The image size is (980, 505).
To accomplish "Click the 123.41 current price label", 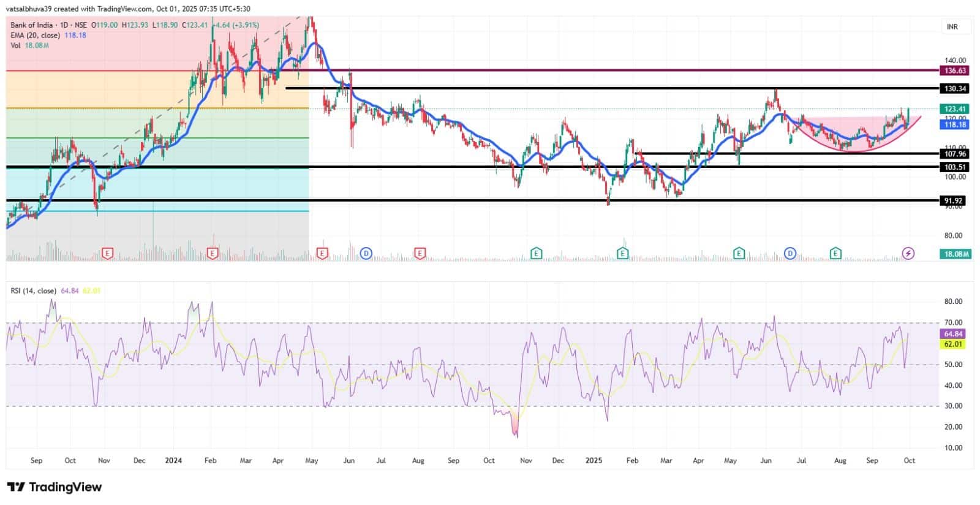I will pos(955,109).
